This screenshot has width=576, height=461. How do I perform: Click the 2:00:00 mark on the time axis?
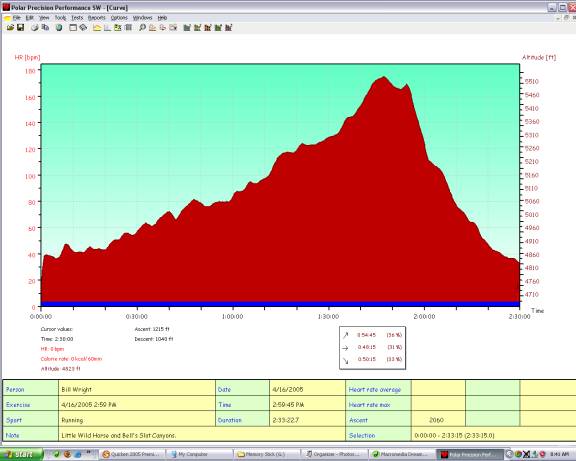(x=424, y=317)
